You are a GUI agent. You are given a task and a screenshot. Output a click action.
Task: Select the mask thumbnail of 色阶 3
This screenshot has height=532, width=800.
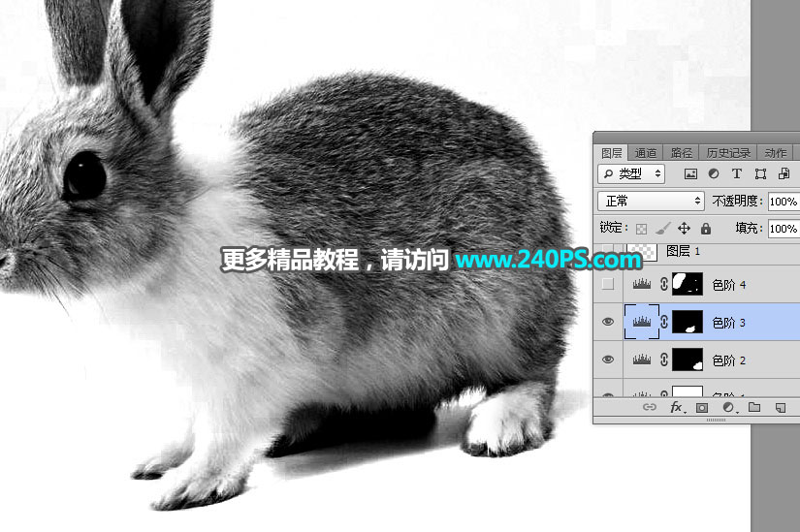[x=688, y=322]
